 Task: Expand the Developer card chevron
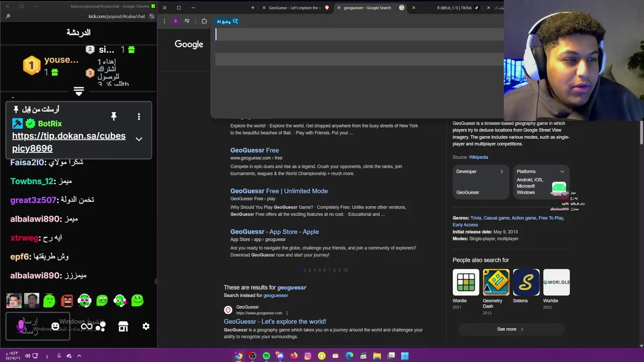502,171
